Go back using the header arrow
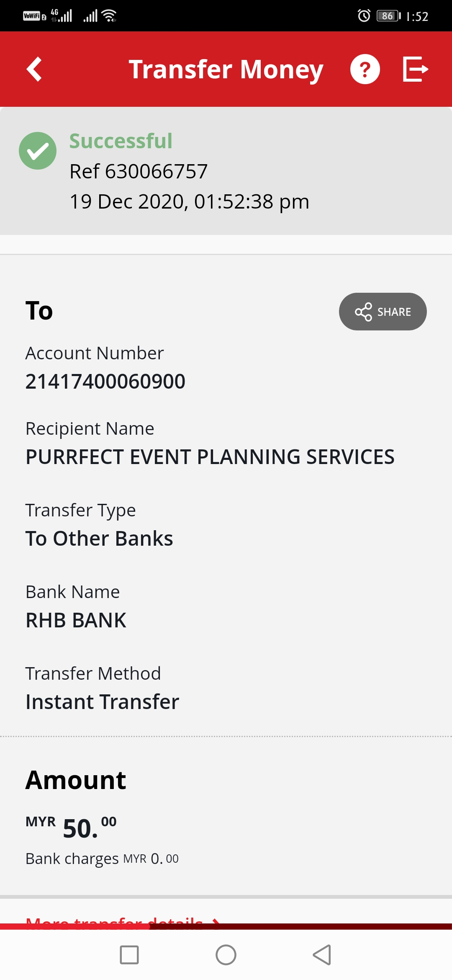Image resolution: width=452 pixels, height=980 pixels. coord(34,69)
